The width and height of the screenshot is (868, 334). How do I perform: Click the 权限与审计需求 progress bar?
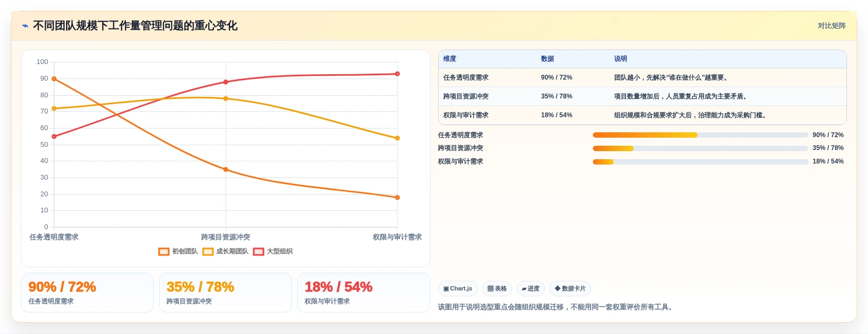[700, 162]
